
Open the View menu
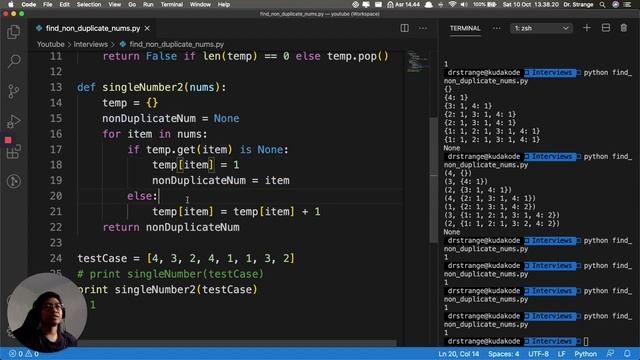tap(114, 4)
